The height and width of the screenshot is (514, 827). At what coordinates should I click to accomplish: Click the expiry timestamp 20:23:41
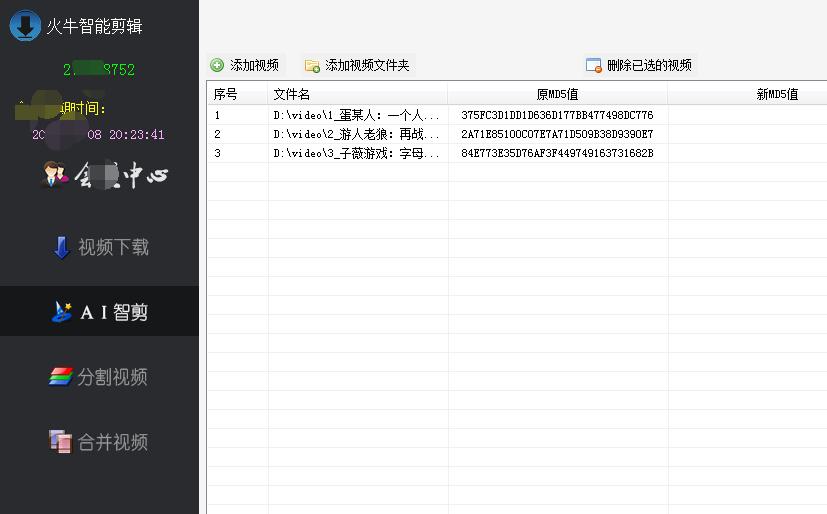tap(137, 134)
